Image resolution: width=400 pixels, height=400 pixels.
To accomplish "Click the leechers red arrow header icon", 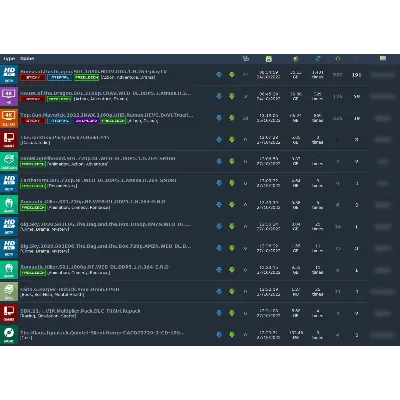I will coord(357,59).
